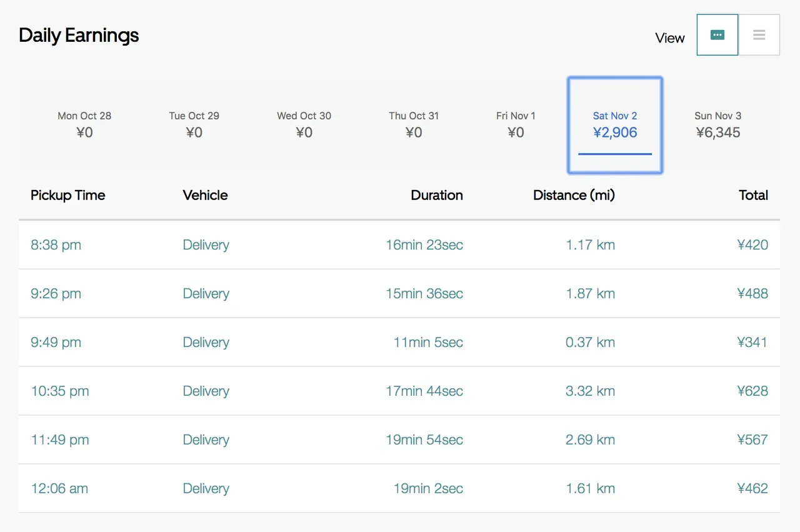Open Thu Oct 31 earnings
The width and height of the screenshot is (800, 532).
414,124
